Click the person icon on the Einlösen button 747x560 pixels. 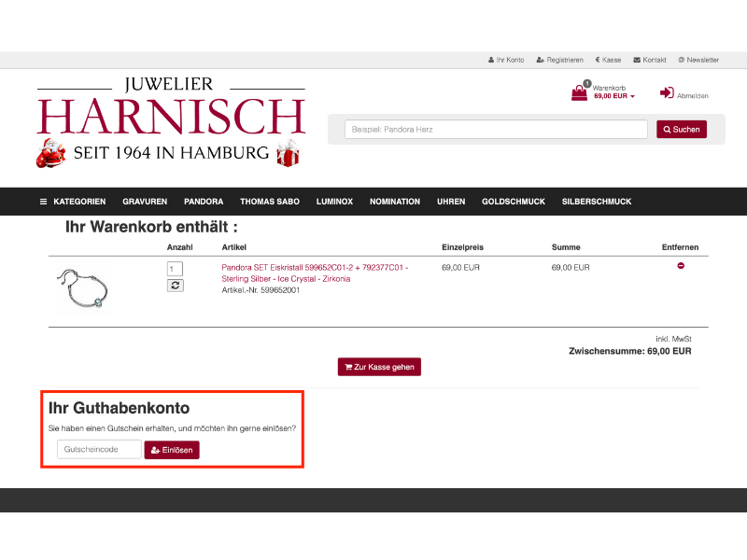[x=154, y=450]
